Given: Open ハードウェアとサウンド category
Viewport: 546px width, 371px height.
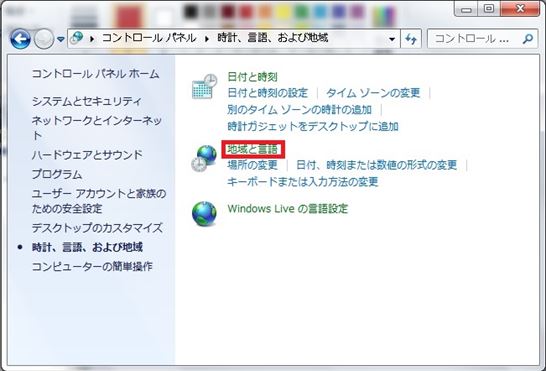Looking at the screenshot, I should [87, 155].
